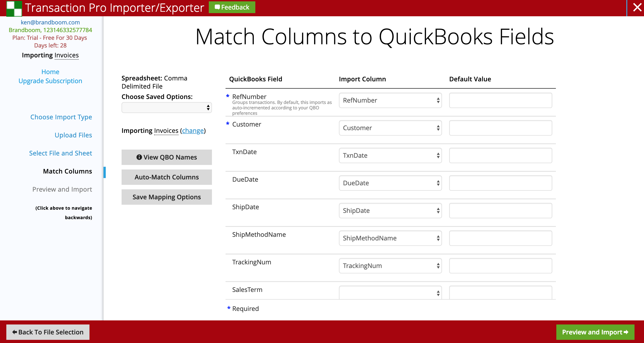Open the Customer import column dropdown
The width and height of the screenshot is (644, 343).
(390, 128)
